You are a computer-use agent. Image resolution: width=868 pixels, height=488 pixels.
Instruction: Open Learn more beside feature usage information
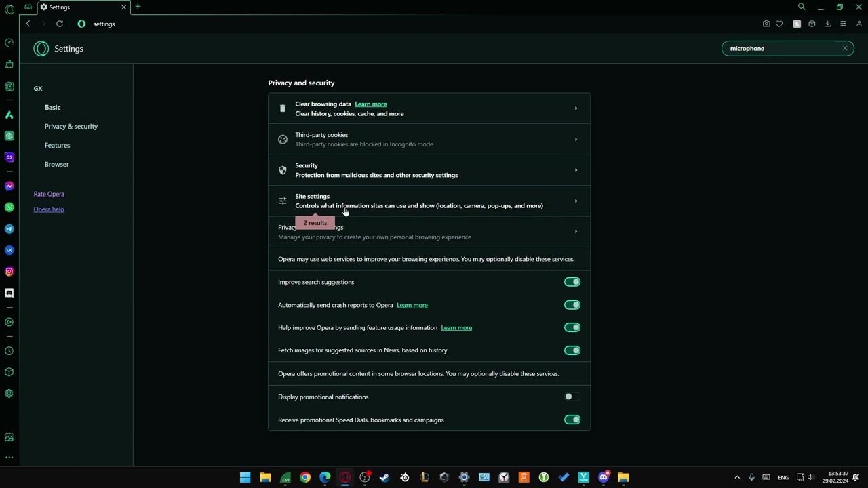coord(456,327)
